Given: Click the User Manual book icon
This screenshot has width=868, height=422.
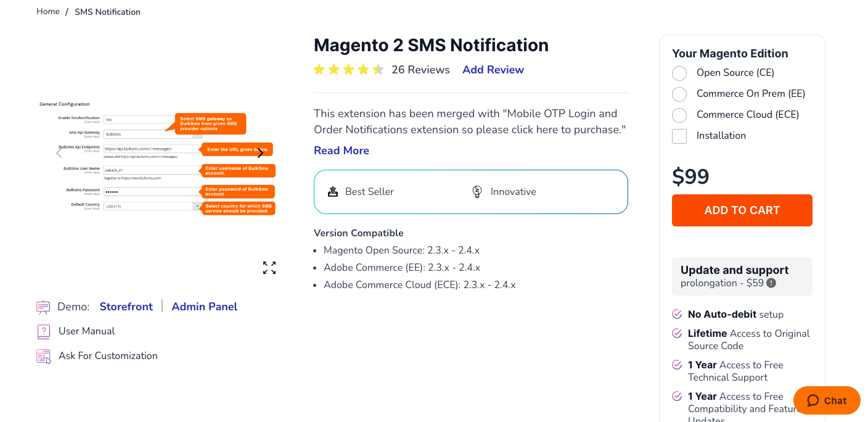Looking at the screenshot, I should pos(43,331).
